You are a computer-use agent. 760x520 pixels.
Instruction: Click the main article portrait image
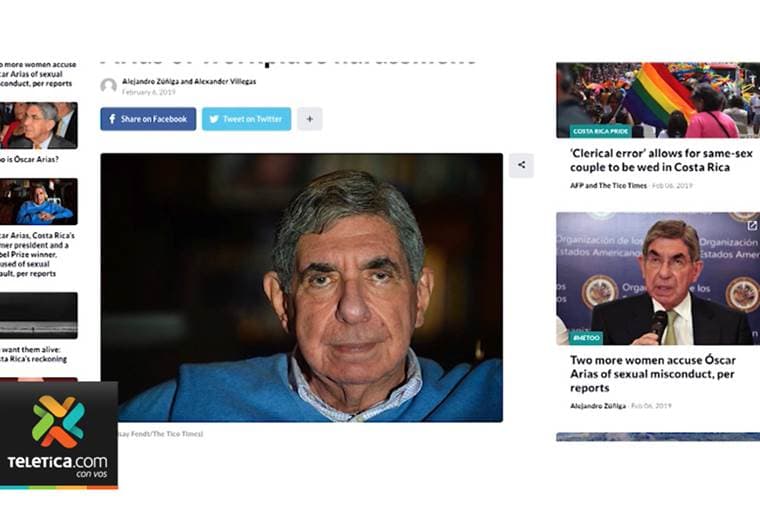click(301, 288)
